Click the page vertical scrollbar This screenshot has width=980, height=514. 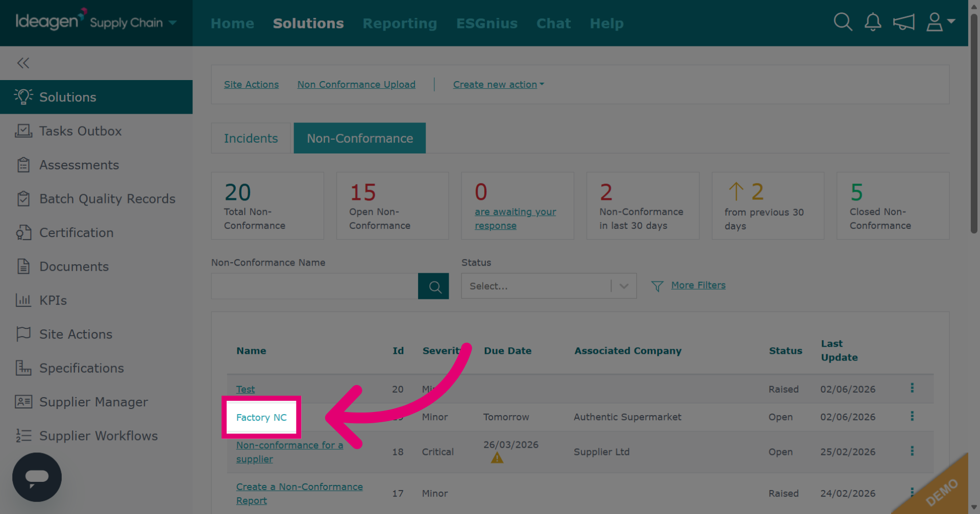974,122
